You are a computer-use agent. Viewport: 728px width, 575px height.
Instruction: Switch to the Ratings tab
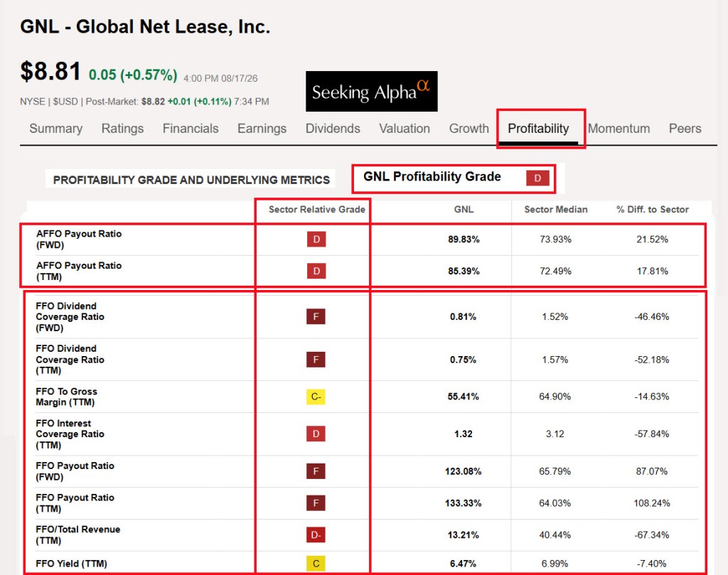(122, 129)
